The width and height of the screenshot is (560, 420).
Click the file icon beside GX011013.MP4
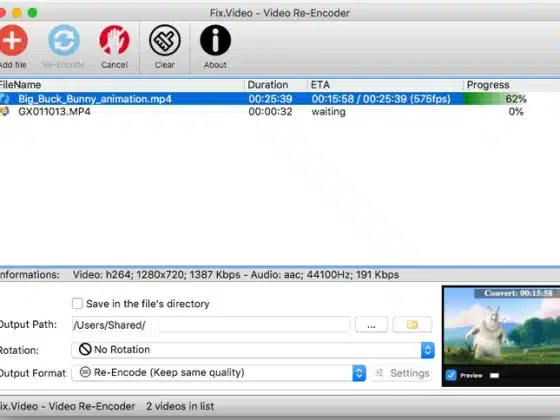click(5, 112)
